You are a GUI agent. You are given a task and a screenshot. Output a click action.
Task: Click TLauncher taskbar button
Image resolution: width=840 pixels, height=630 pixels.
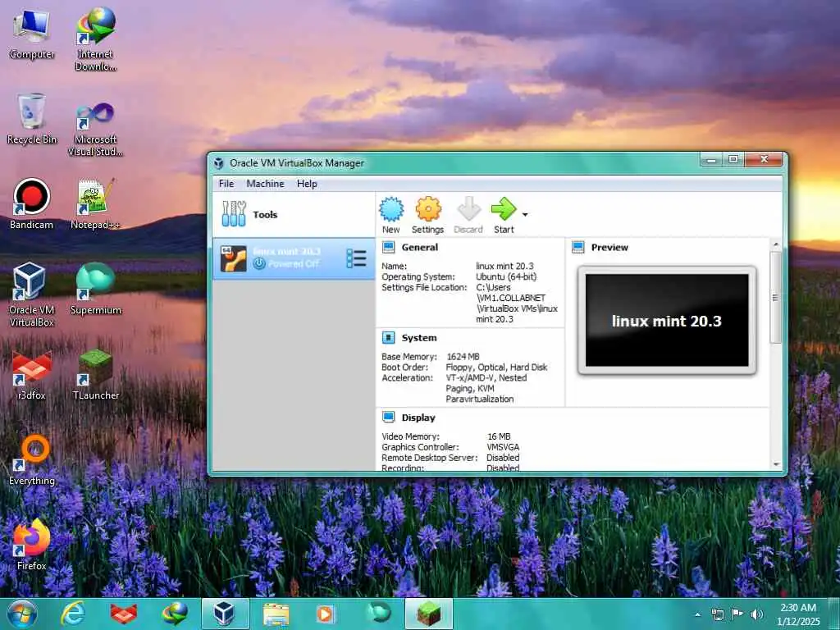coord(429,614)
